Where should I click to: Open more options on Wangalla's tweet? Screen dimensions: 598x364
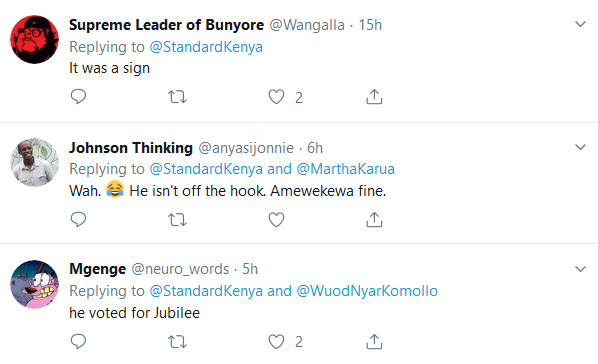tap(580, 24)
